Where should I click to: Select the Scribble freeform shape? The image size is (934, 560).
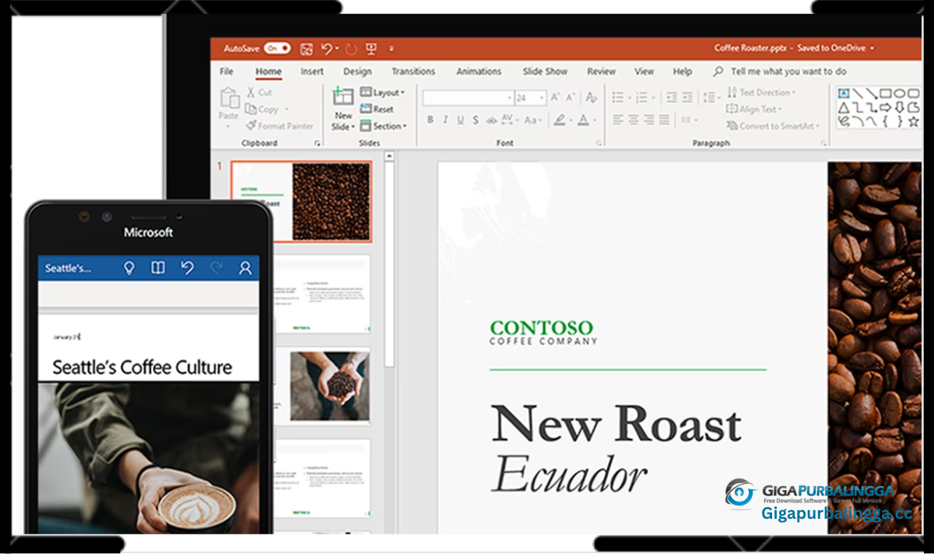pyautogui.click(x=844, y=122)
